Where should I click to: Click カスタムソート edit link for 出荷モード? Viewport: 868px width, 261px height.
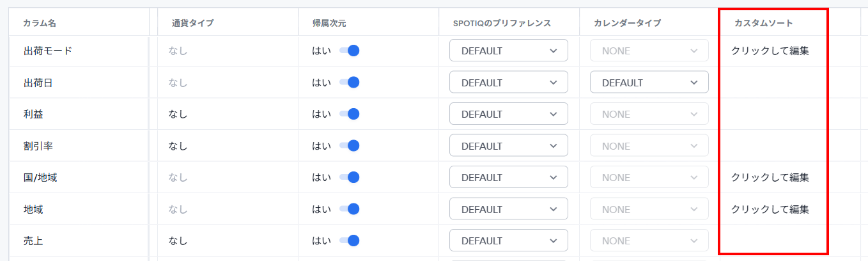coord(770,51)
